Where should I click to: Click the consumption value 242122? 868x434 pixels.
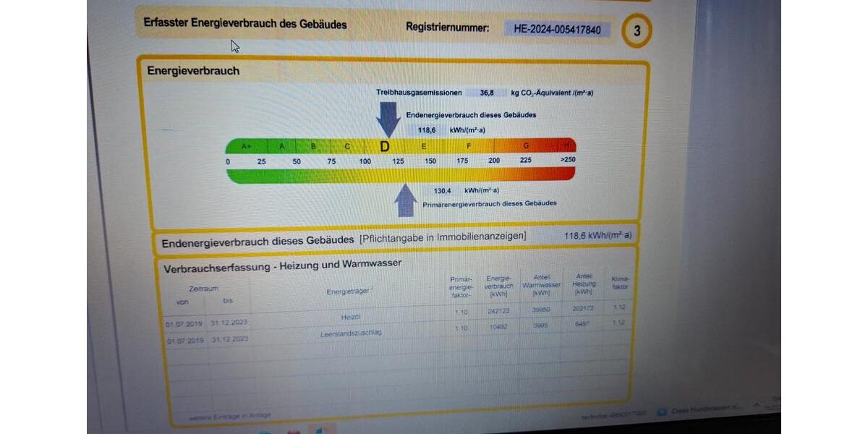(x=499, y=310)
